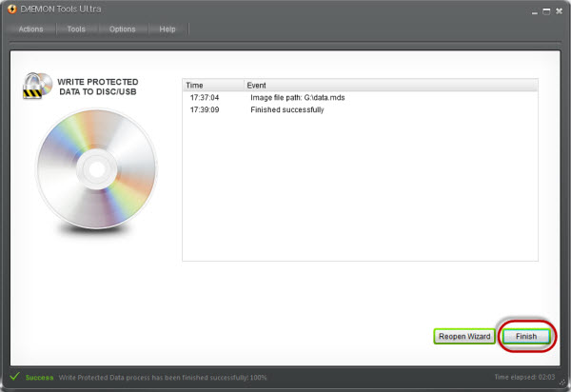The height and width of the screenshot is (392, 571).
Task: Open the Help menu
Action: tap(167, 29)
